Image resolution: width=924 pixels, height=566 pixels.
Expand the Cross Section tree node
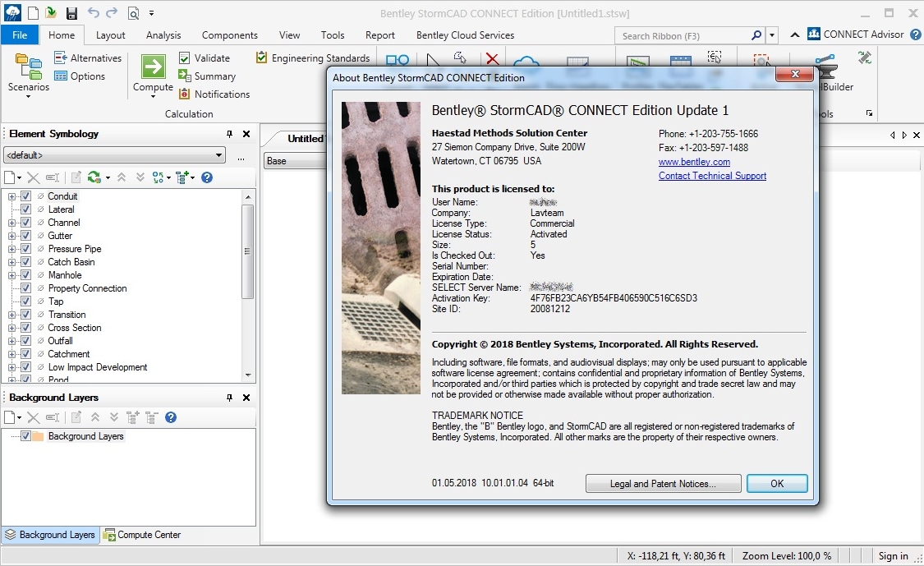click(11, 328)
